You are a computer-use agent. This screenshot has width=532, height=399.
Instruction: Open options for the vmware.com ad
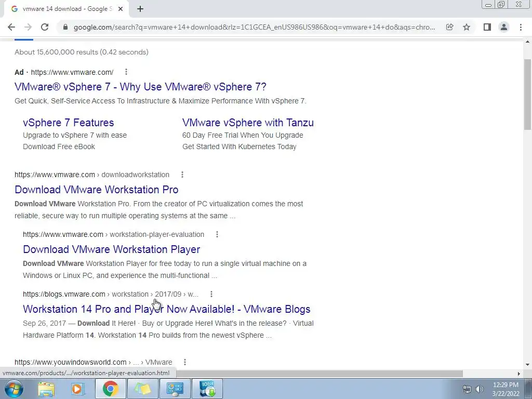pos(126,72)
